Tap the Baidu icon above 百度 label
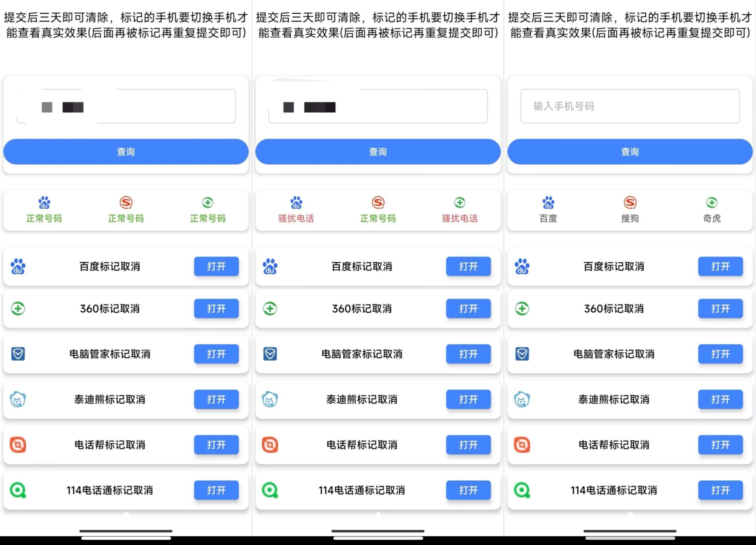The width and height of the screenshot is (756, 545). click(548, 202)
